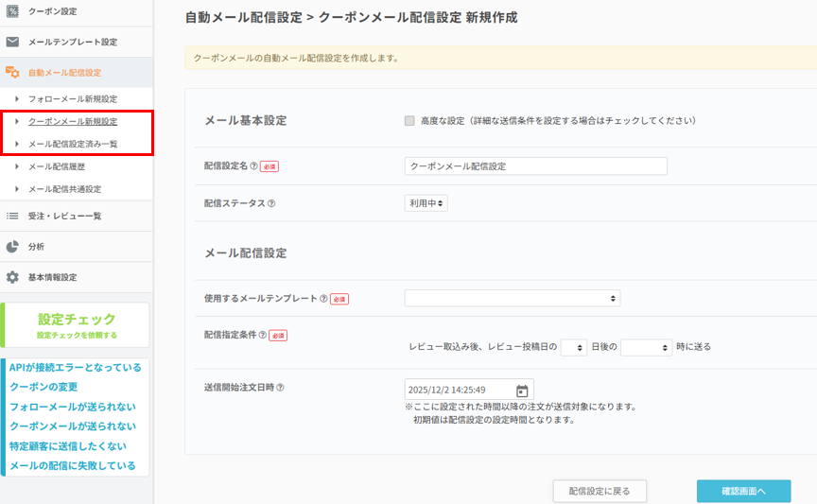817x504 pixels.
Task: Click the orders and reviews list icon
Action: coord(12,216)
